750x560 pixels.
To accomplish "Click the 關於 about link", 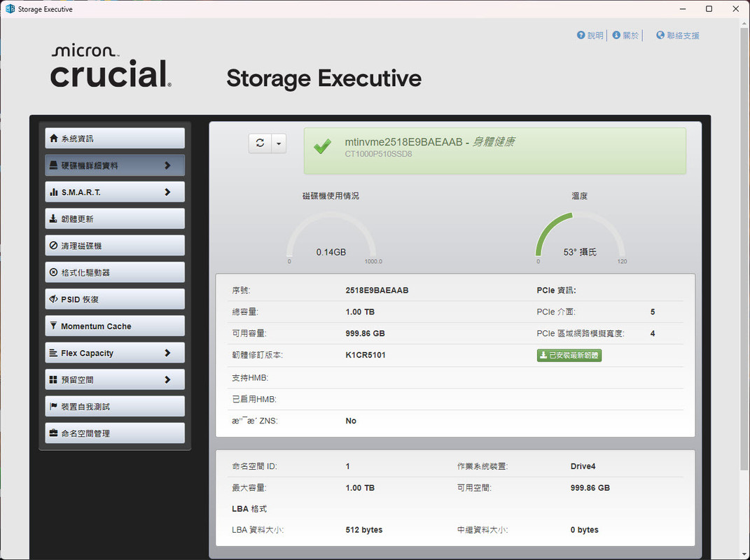I will 625,36.
